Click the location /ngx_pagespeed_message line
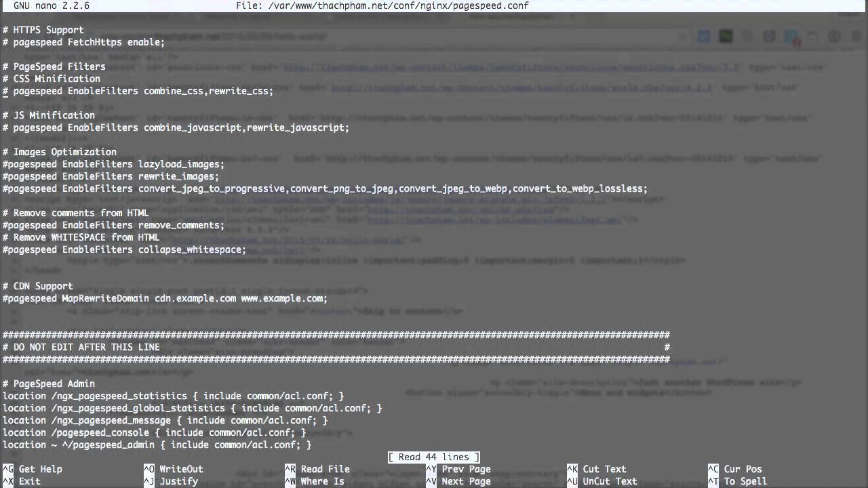Screen dimensions: 868x488 point(165,420)
